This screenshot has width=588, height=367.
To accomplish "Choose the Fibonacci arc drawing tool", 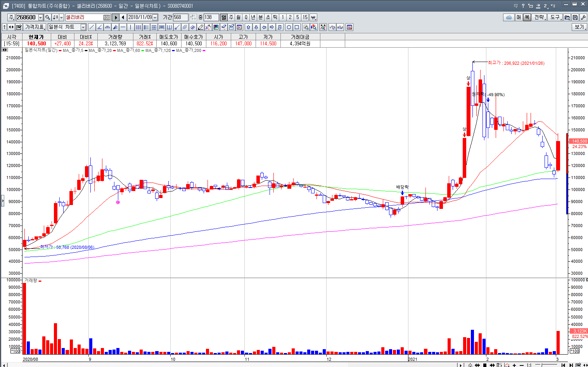I will 107,27.
